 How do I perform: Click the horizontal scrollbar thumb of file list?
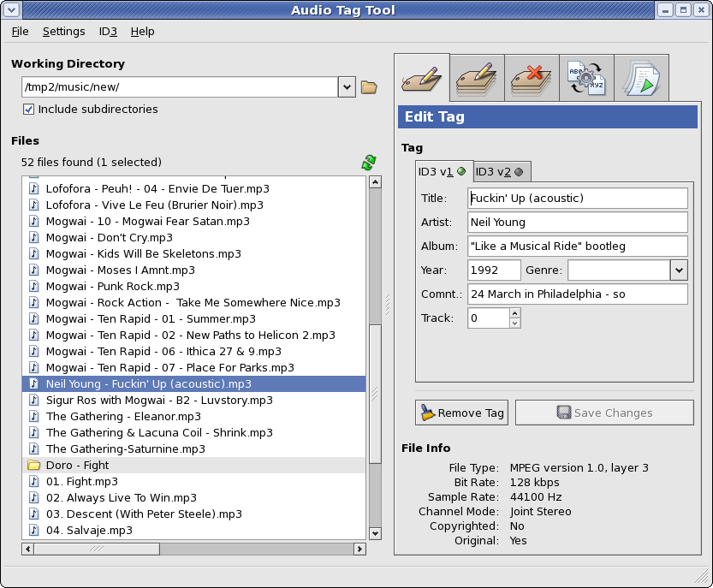click(x=97, y=549)
